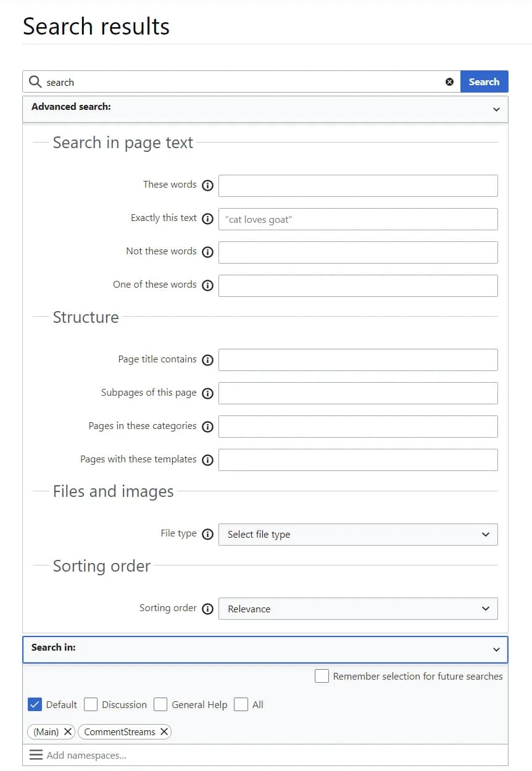Remove the (Main) namespace tag
The width and height of the screenshot is (532, 771).
coord(67,731)
